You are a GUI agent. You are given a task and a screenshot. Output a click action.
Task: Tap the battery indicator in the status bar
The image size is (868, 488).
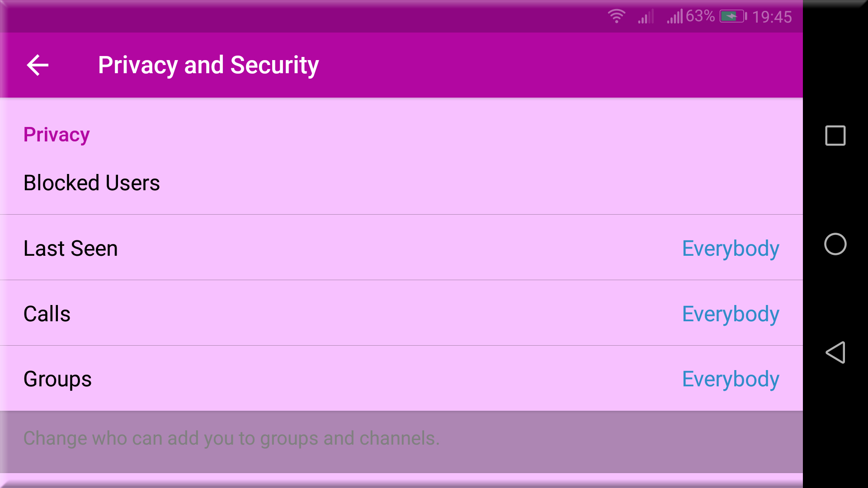732,16
